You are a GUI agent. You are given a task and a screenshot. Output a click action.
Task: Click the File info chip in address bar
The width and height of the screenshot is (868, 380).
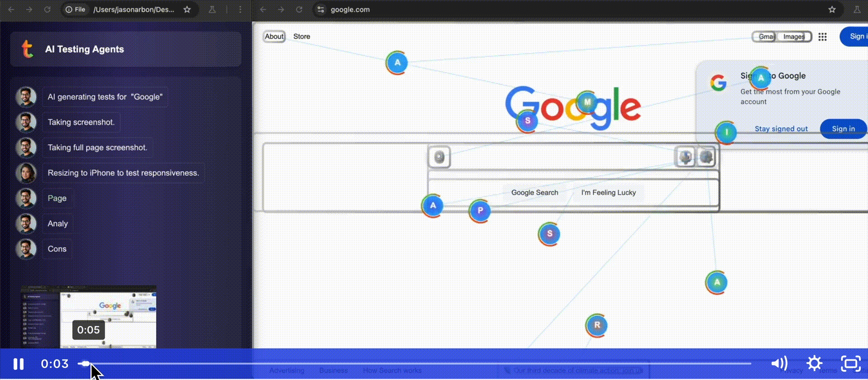coord(75,9)
